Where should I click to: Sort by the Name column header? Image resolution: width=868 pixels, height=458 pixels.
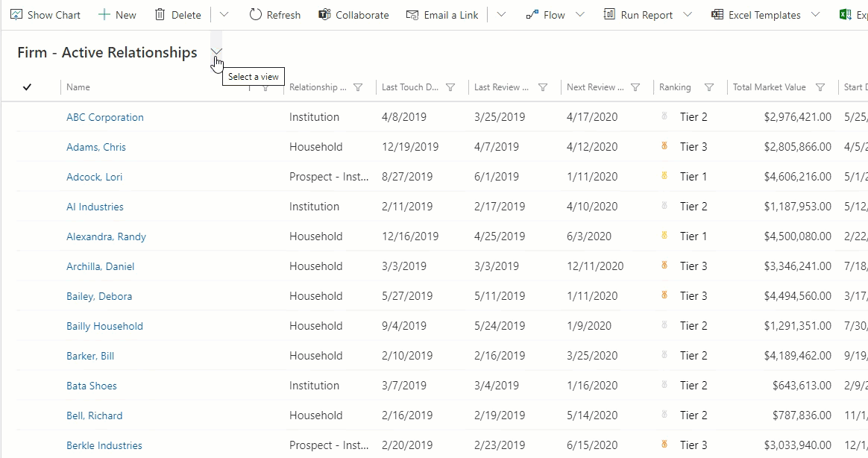coord(78,87)
